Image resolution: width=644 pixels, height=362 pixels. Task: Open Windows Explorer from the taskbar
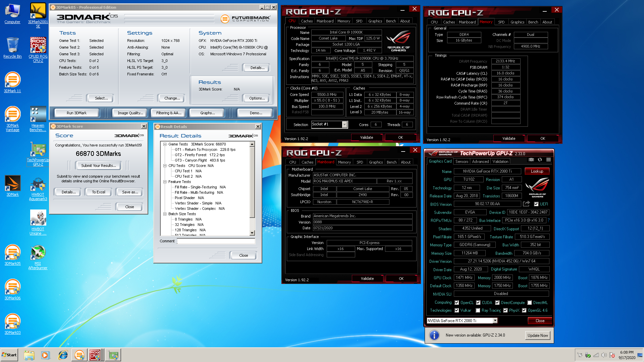(29, 355)
